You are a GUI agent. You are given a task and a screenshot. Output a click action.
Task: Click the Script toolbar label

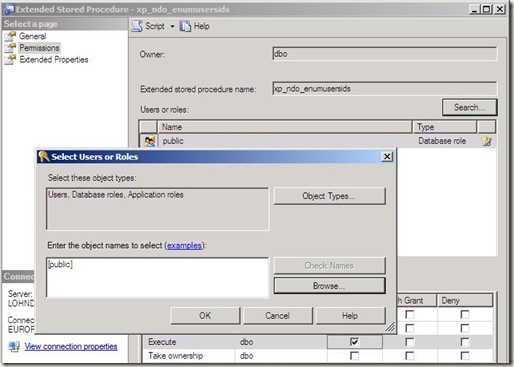[x=155, y=26]
